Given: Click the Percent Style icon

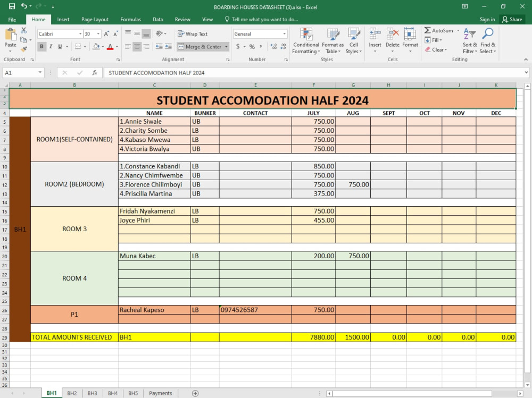Looking at the screenshot, I should [252, 46].
